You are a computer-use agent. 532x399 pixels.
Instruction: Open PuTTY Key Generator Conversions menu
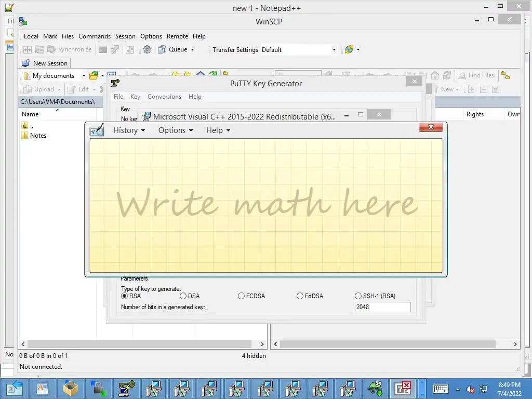point(164,97)
